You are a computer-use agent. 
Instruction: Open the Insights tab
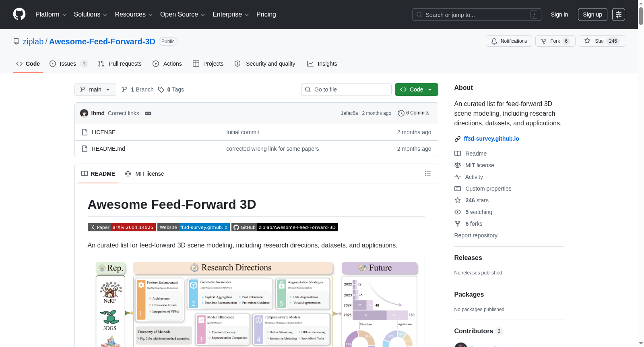tap(322, 64)
